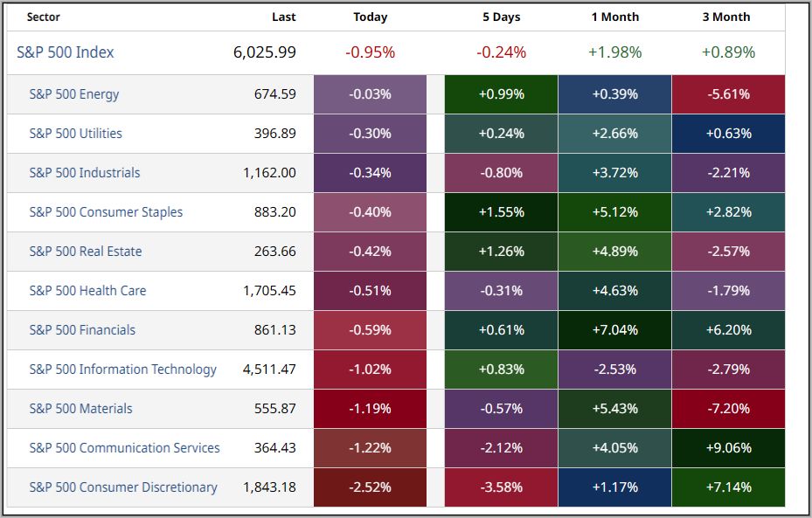Click the Sector column header
This screenshot has height=518, width=812.
pos(44,17)
